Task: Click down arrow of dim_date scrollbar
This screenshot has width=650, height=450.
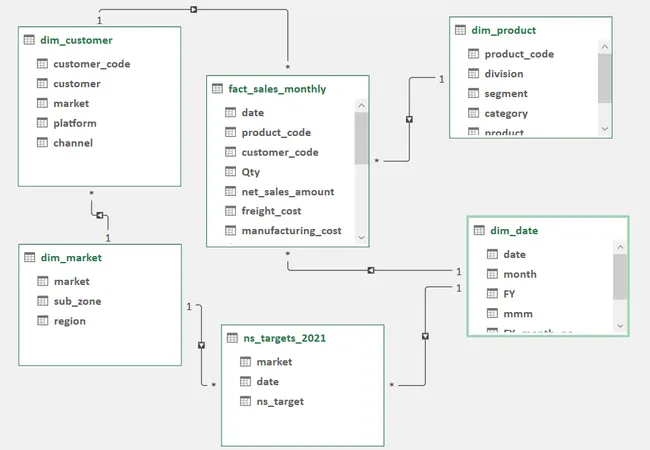Action: tap(620, 326)
